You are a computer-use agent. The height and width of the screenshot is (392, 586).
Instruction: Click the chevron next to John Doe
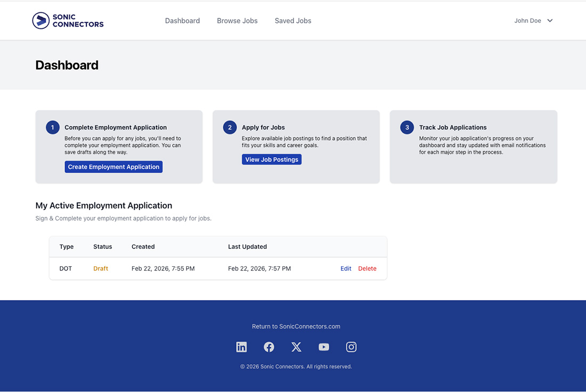coord(550,21)
